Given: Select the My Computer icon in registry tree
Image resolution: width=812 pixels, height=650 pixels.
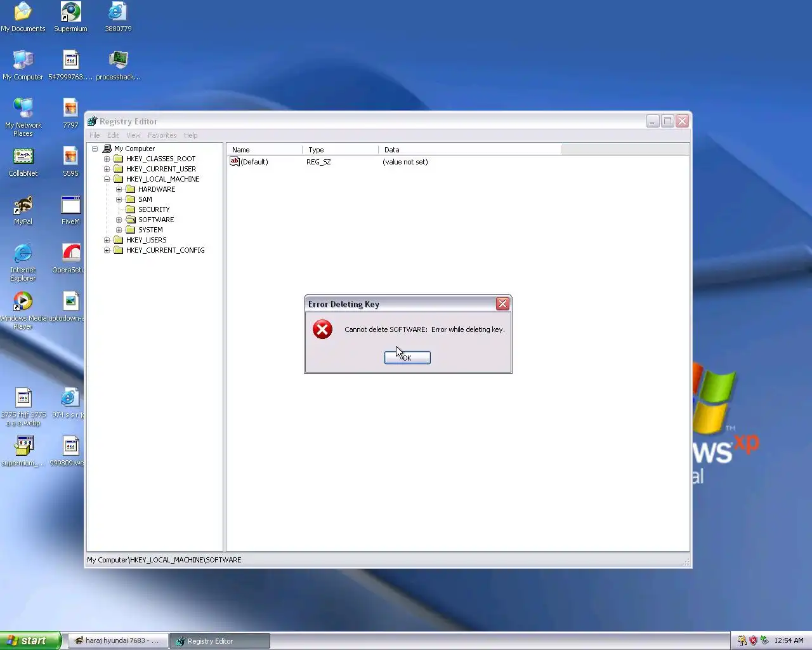Looking at the screenshot, I should [x=107, y=149].
